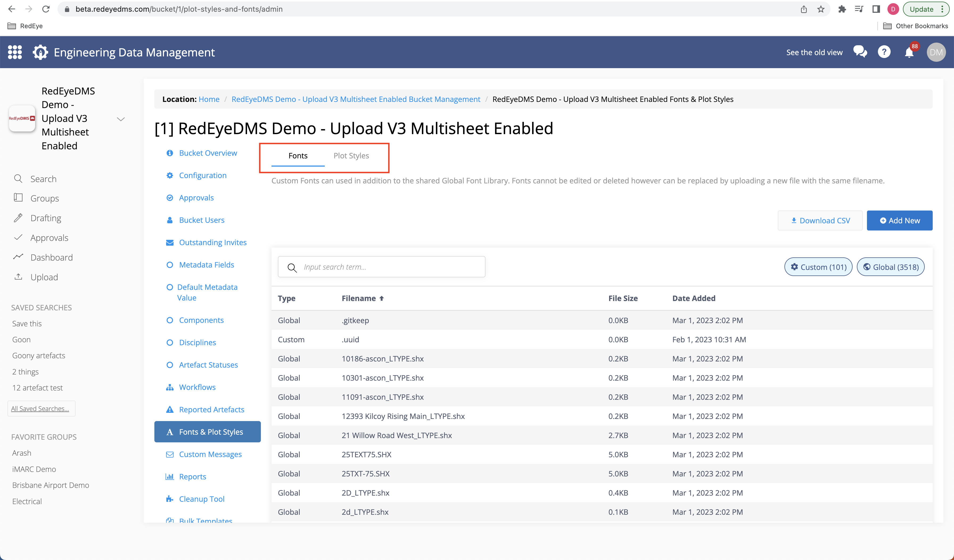The width and height of the screenshot is (954, 560).
Task: Sort by Date Added column header
Action: point(694,298)
